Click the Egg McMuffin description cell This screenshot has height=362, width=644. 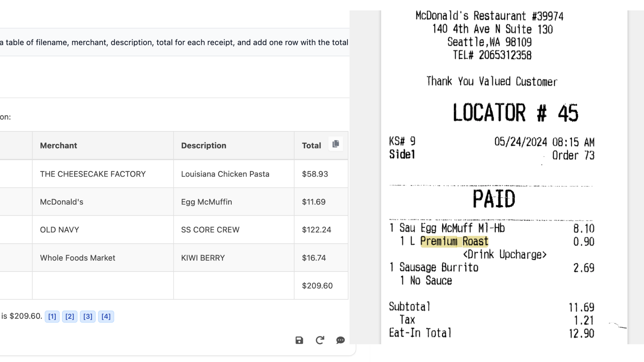pyautogui.click(x=207, y=202)
